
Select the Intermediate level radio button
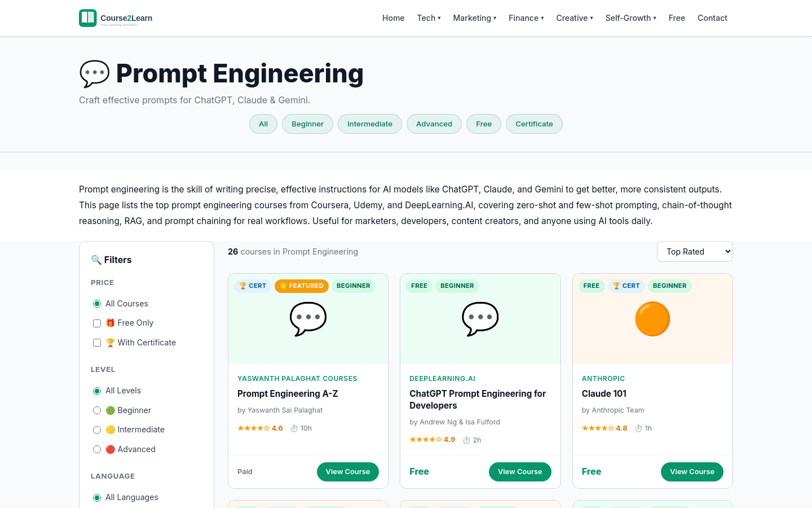click(x=97, y=430)
